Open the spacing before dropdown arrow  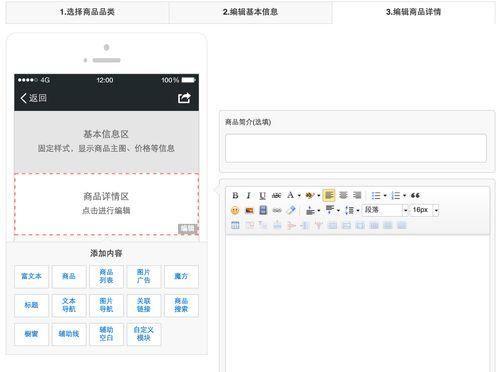(319, 211)
